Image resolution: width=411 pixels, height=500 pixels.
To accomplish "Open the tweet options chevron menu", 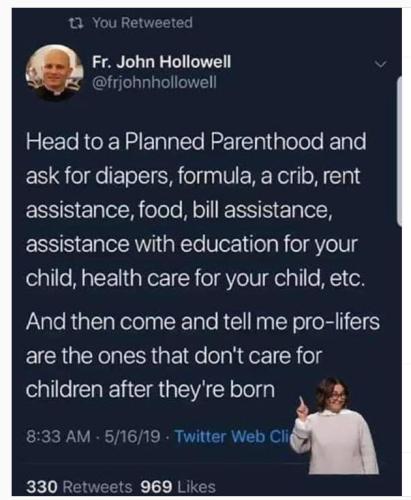I will click(380, 63).
